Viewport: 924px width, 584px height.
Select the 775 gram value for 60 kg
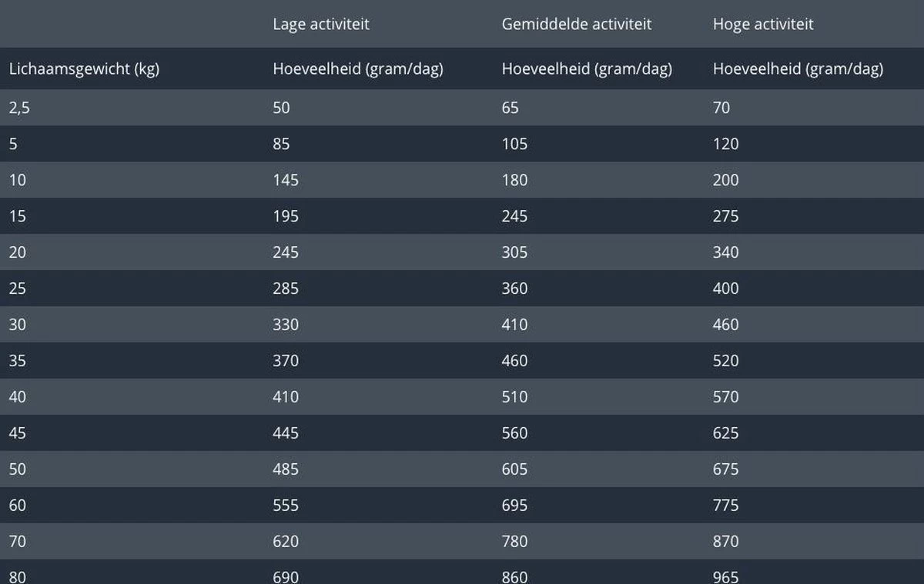725,506
